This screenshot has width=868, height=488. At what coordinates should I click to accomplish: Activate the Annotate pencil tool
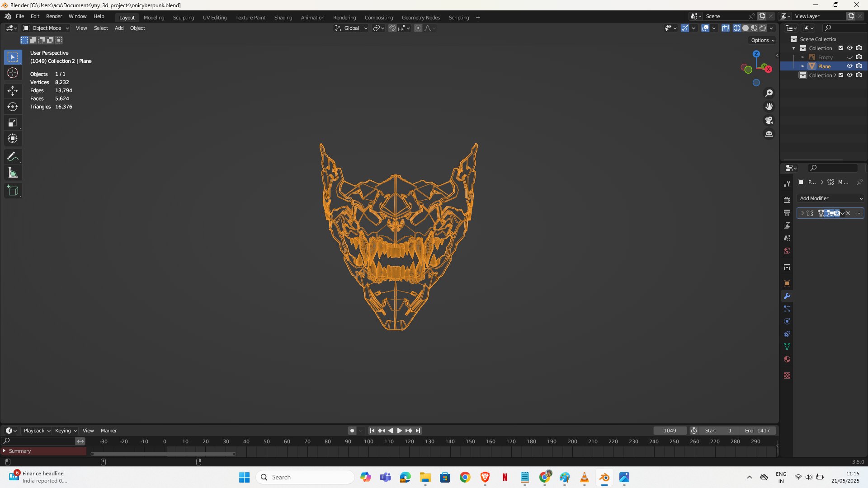(13, 156)
